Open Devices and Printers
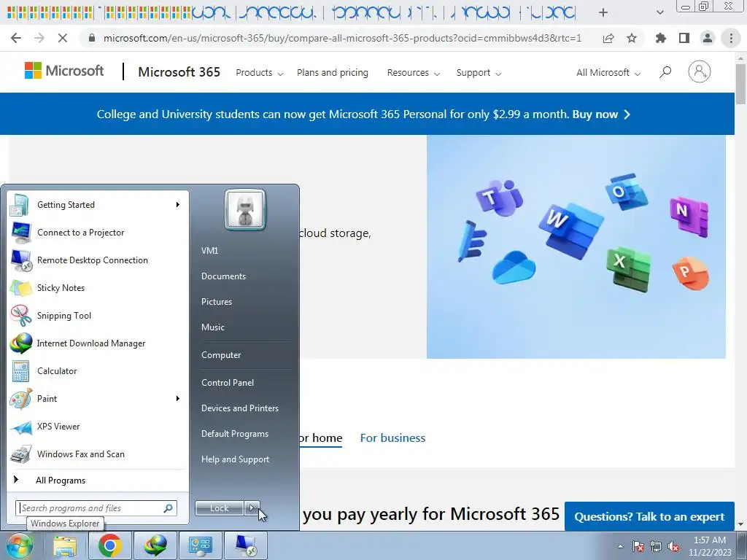The width and height of the screenshot is (747, 560). tap(240, 408)
